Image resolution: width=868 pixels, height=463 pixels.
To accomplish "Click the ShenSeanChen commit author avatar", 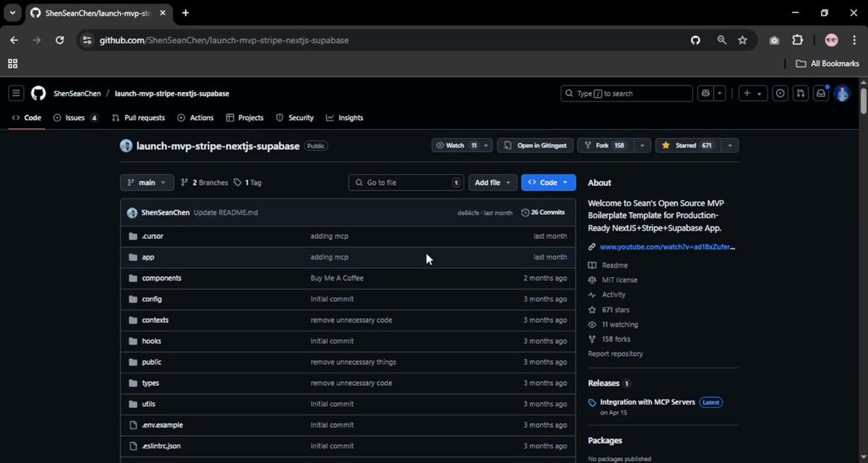I will click(x=132, y=213).
